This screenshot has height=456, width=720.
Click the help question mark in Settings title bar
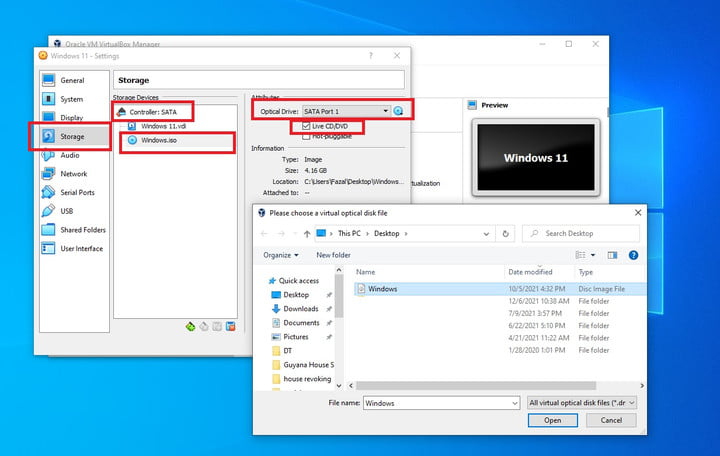[371, 56]
